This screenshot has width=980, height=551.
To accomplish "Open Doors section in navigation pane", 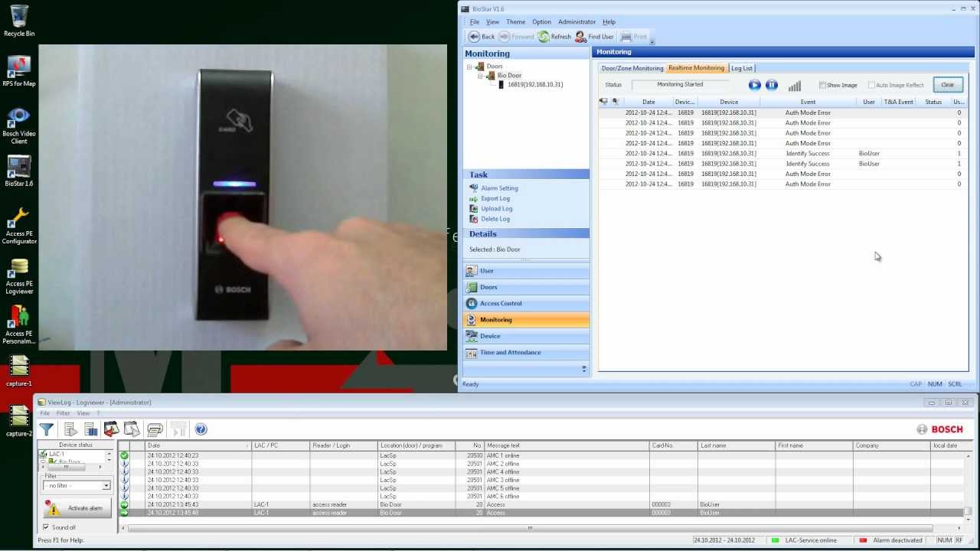I will pos(526,287).
